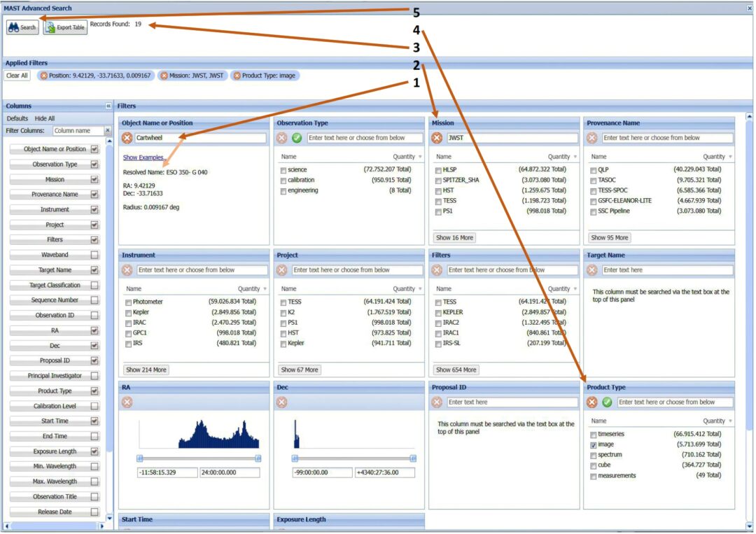The height and width of the screenshot is (534, 756).
Task: Check the science observation type checkbox
Action: [x=283, y=170]
